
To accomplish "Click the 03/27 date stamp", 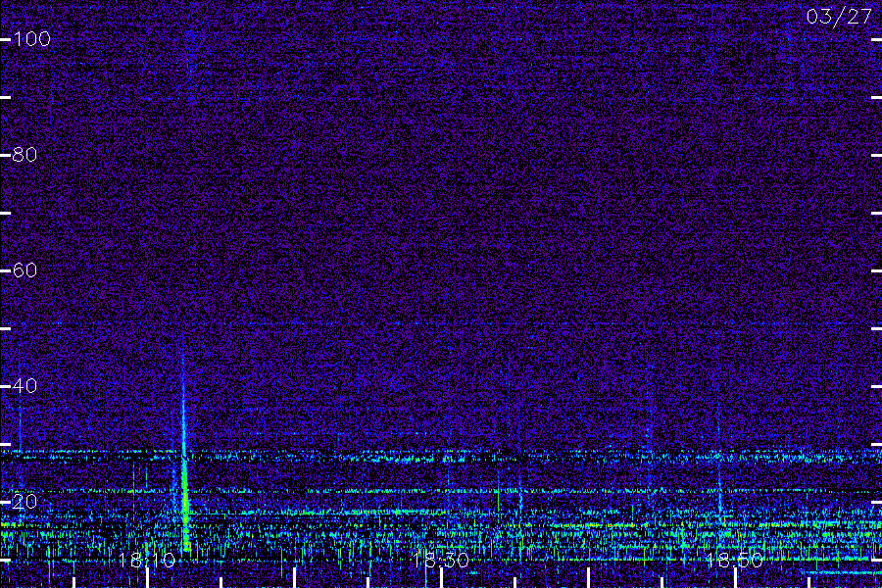I will click(839, 17).
